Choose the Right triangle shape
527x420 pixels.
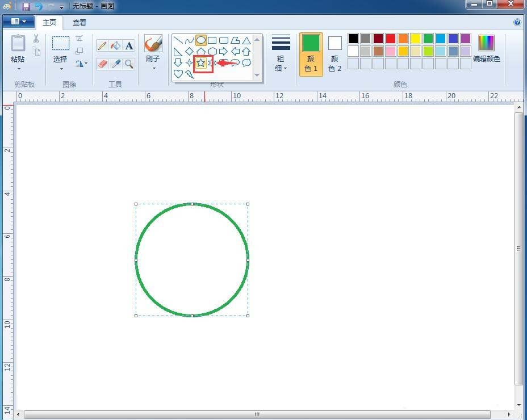point(178,52)
